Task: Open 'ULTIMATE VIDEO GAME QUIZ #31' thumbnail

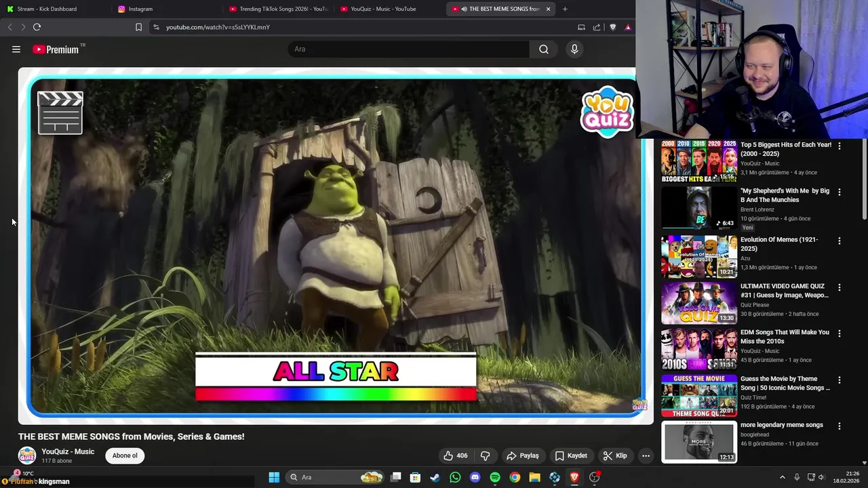Action: pyautogui.click(x=699, y=303)
